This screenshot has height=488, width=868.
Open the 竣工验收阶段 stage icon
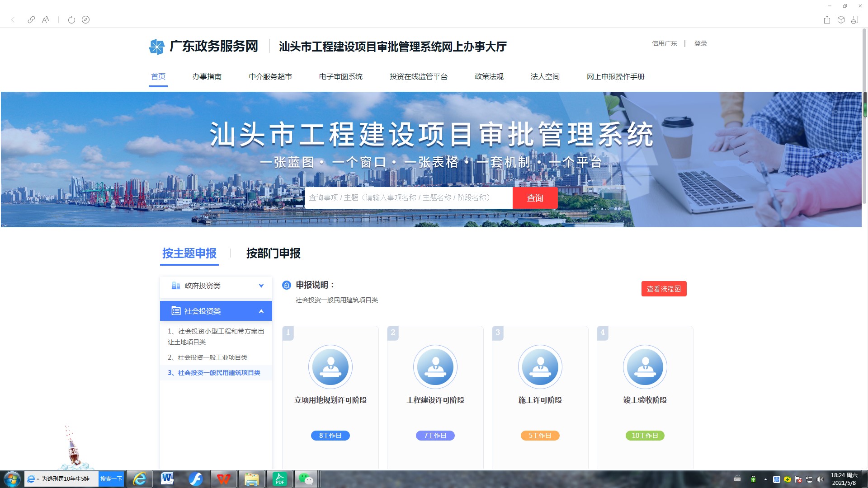click(645, 367)
